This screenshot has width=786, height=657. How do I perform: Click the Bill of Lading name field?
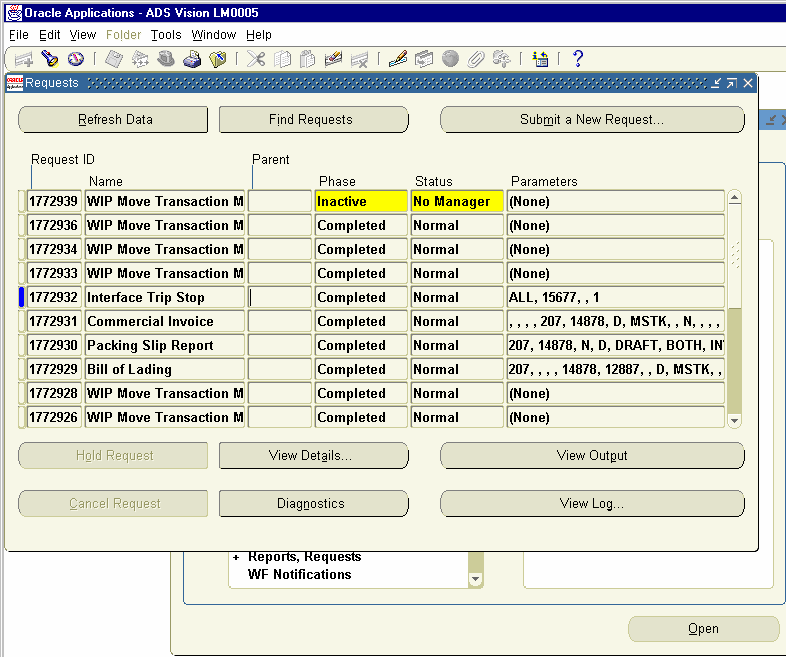pos(164,369)
